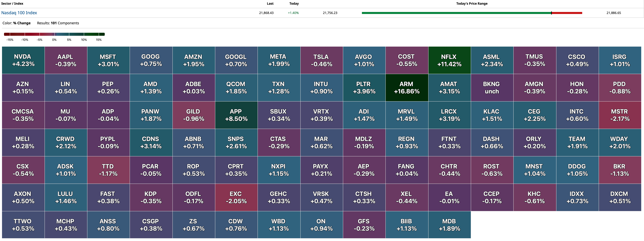Select the MSTR -2.17% tile
The width and height of the screenshot is (644, 241).
coord(620,115)
